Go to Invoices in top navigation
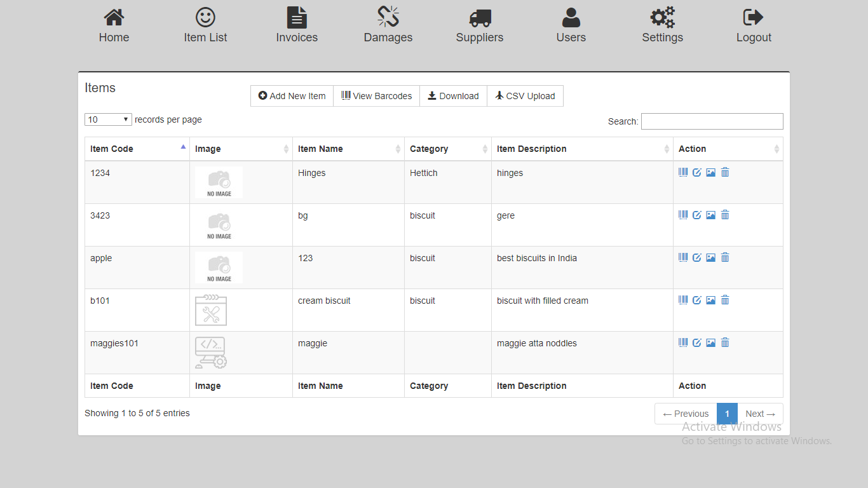 (297, 25)
